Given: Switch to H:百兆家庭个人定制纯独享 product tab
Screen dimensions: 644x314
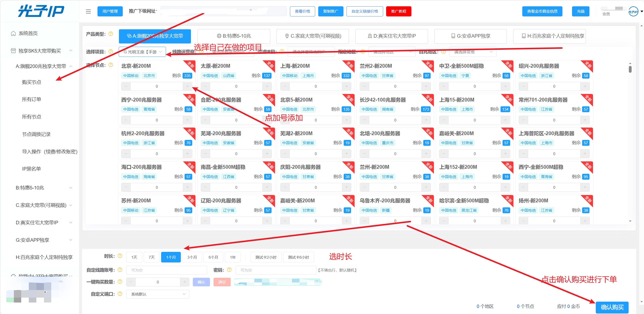Looking at the screenshot, I should (x=550, y=36).
